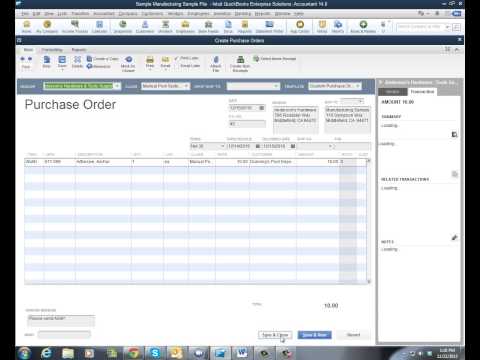Switch to the Reports ribbon tab
This screenshot has width=480, height=360.
point(79,50)
